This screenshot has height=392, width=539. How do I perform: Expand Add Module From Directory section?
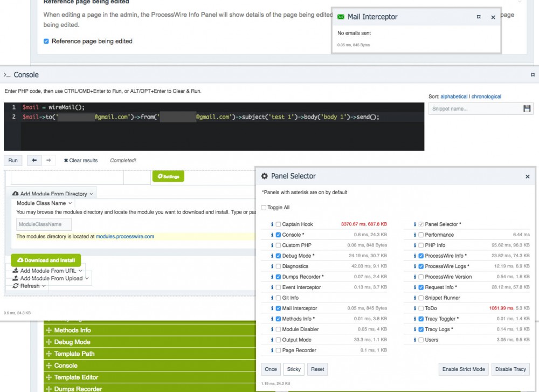[x=54, y=194]
